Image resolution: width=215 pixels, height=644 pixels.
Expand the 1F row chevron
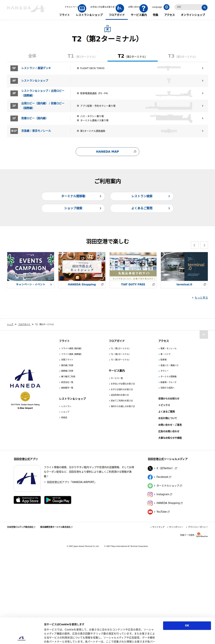point(202,118)
